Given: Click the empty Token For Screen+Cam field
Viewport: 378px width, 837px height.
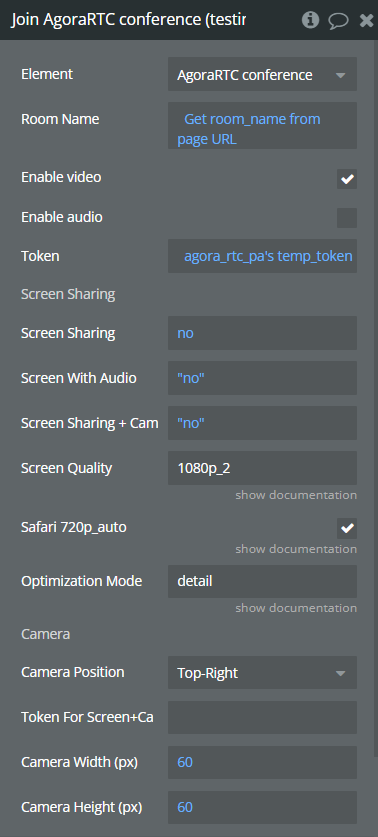Looking at the screenshot, I should point(262,717).
